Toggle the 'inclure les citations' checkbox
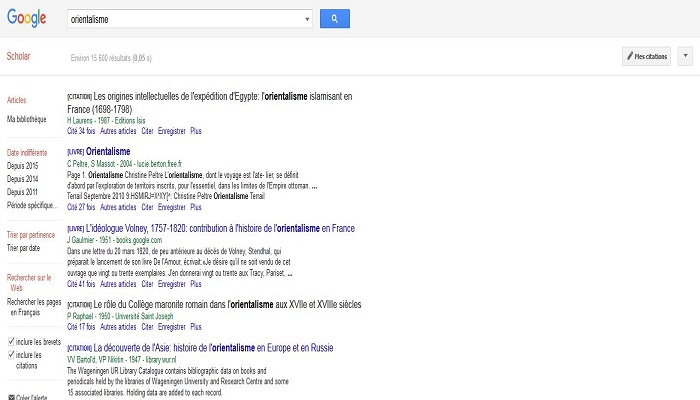Viewport: 700px width, 400px height. [11, 355]
